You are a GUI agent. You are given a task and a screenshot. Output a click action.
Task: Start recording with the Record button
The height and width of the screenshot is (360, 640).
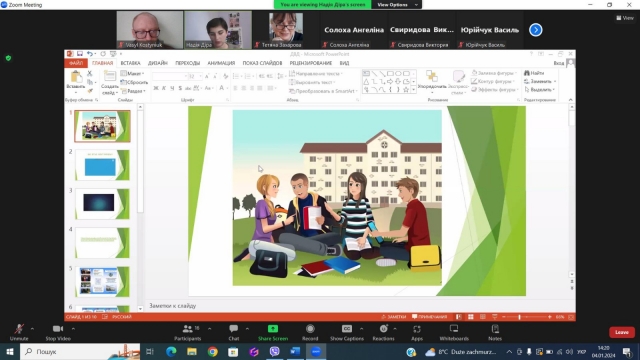point(310,332)
